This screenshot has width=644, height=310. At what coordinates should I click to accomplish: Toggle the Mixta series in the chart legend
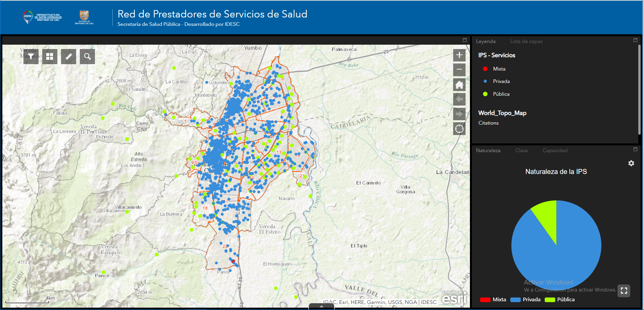pyautogui.click(x=493, y=300)
